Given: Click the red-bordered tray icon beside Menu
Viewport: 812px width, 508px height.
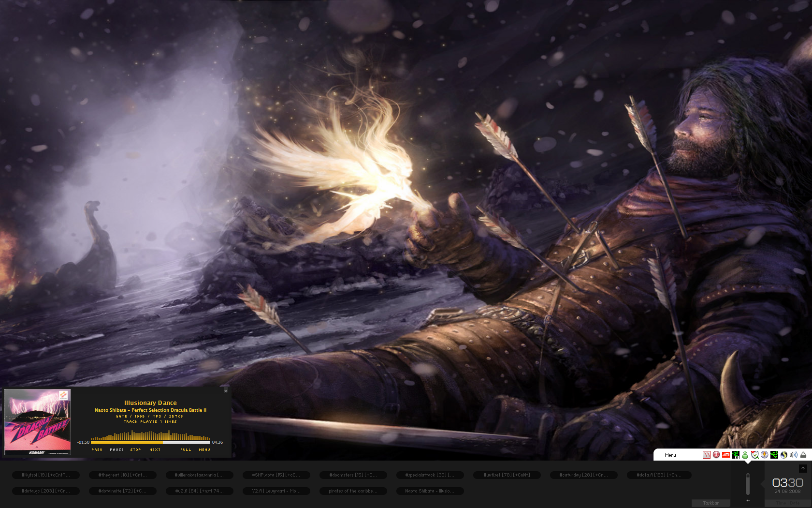Looking at the screenshot, I should (706, 455).
